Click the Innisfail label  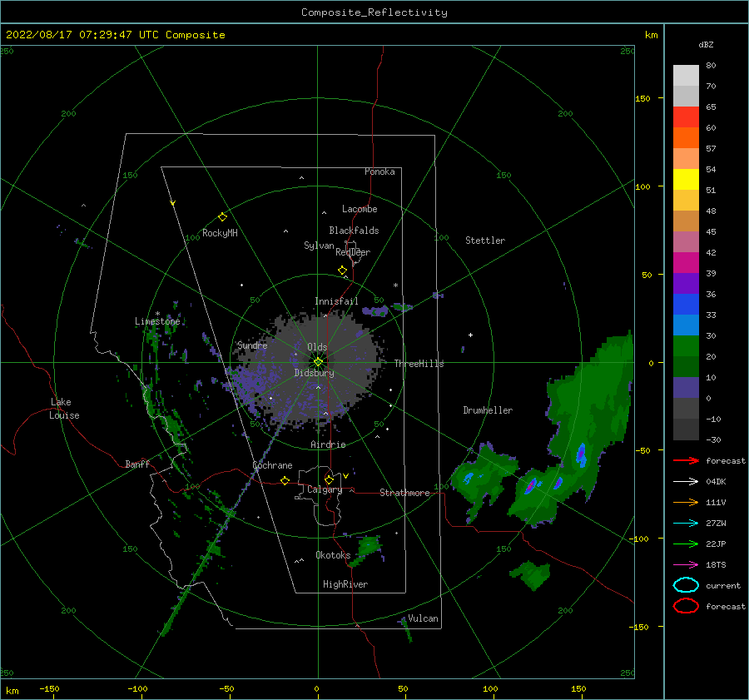336,301
